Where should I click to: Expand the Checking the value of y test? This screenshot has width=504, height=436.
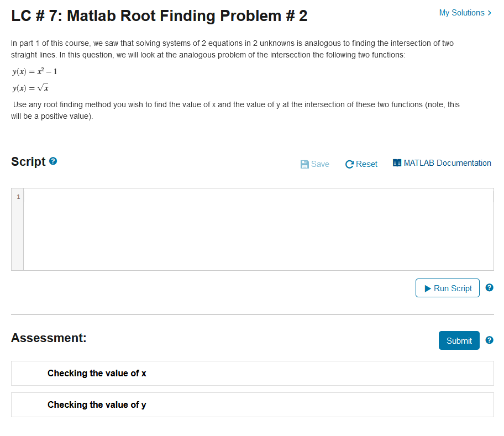pos(97,405)
